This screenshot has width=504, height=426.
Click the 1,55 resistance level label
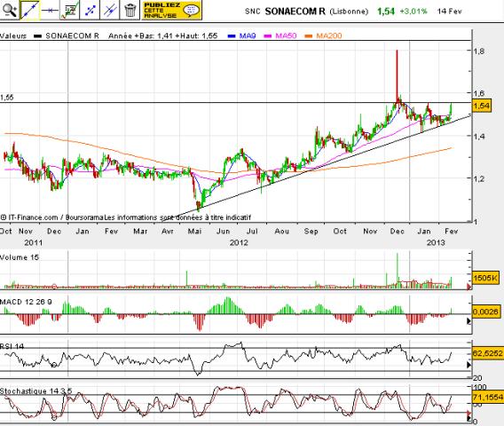pos(7,98)
